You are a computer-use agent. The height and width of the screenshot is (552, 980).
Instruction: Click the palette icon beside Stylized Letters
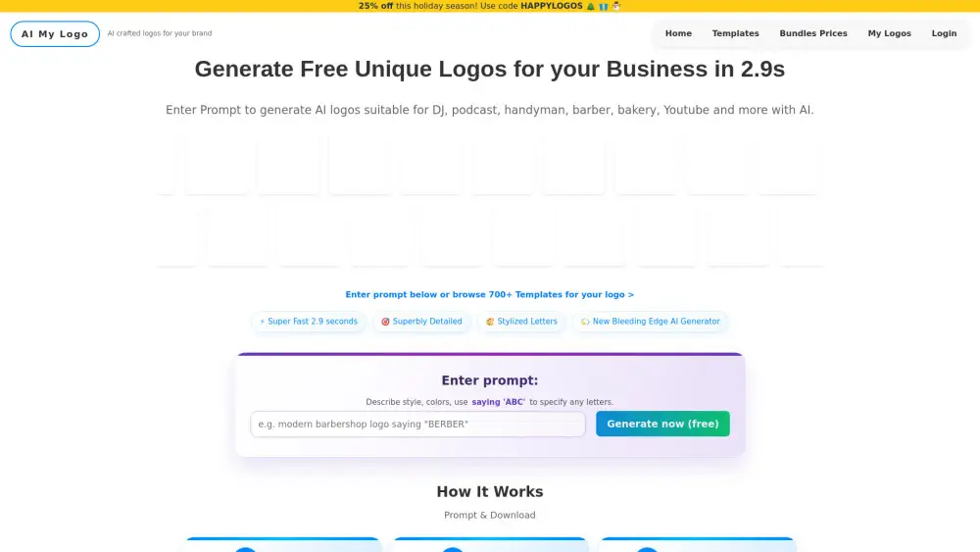pos(490,322)
